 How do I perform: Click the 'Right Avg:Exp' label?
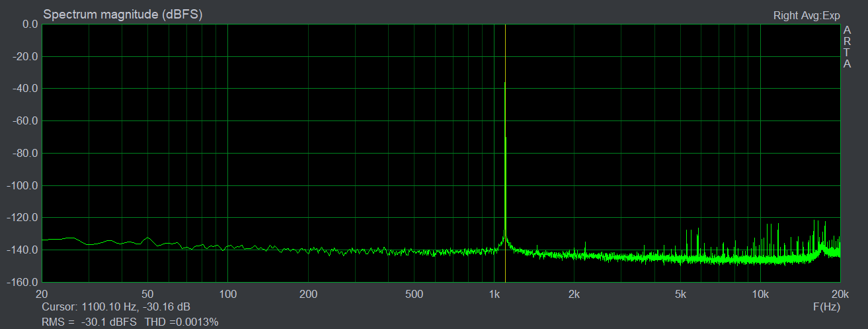point(807,15)
